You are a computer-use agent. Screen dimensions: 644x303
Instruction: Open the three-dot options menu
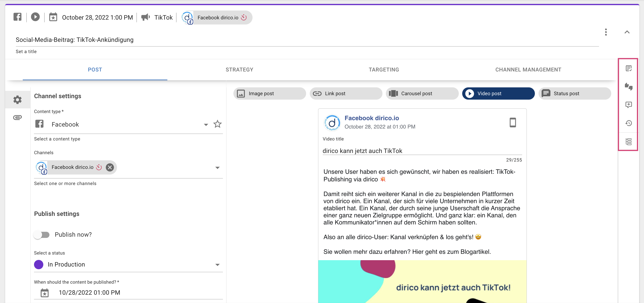(x=606, y=32)
